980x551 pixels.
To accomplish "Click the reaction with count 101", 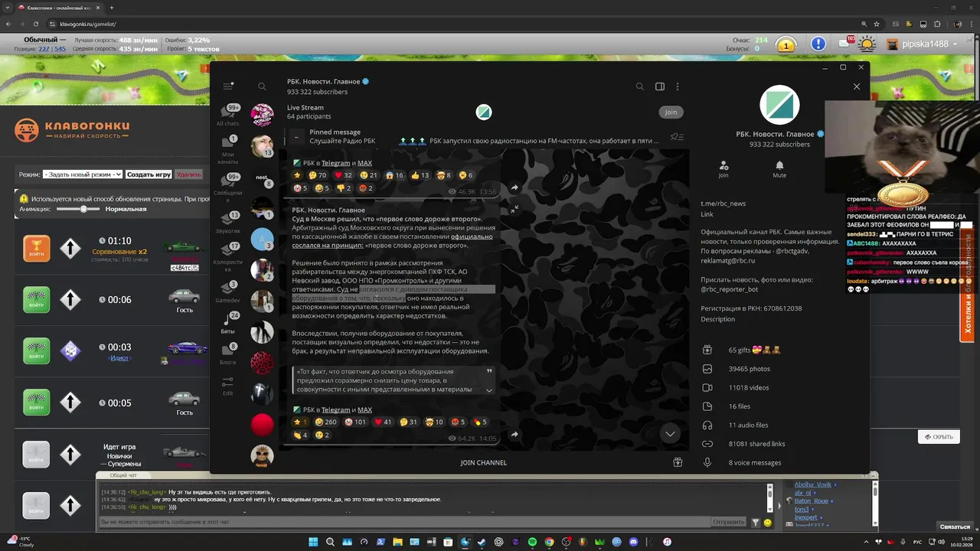I will [355, 422].
